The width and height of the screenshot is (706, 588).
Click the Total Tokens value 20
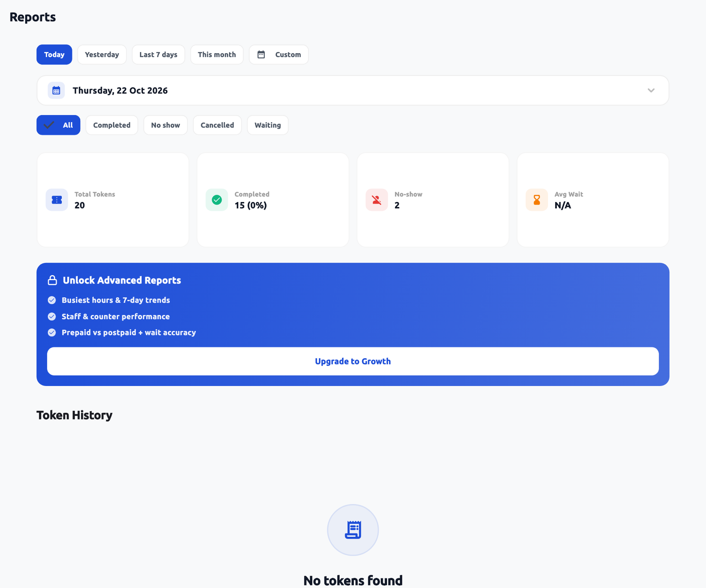(x=79, y=205)
